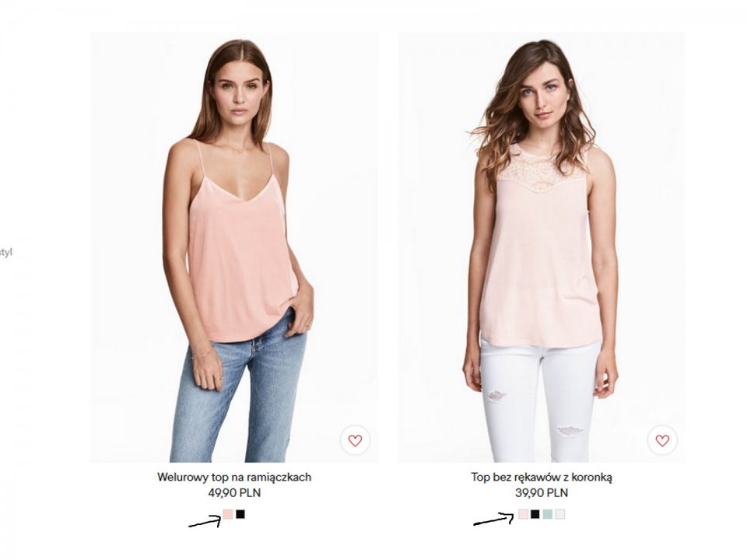Image resolution: width=747 pixels, height=560 pixels.
Task: Open Top bez rękawów z koronką link
Action: pos(542,477)
